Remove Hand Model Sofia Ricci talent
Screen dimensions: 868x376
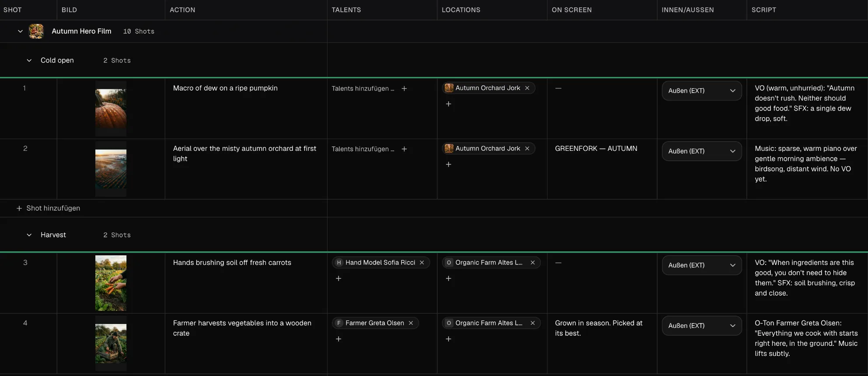(422, 262)
